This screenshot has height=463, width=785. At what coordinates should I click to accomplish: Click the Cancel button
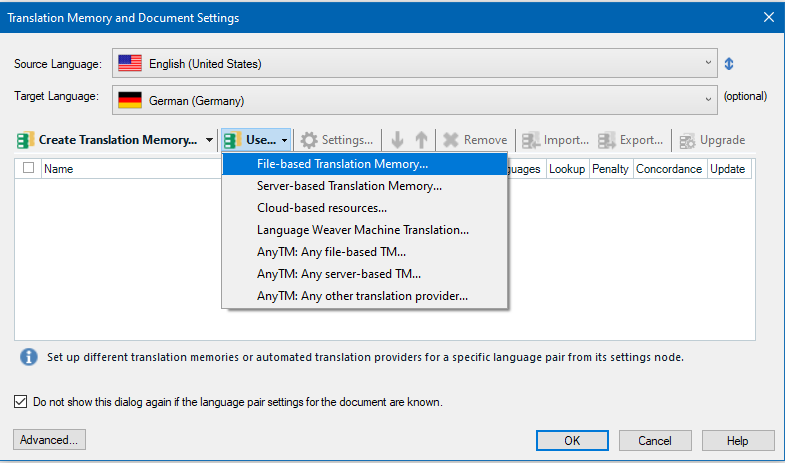point(655,440)
